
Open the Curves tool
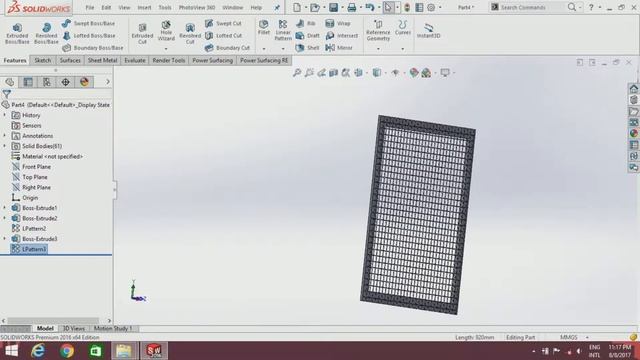[x=402, y=27]
